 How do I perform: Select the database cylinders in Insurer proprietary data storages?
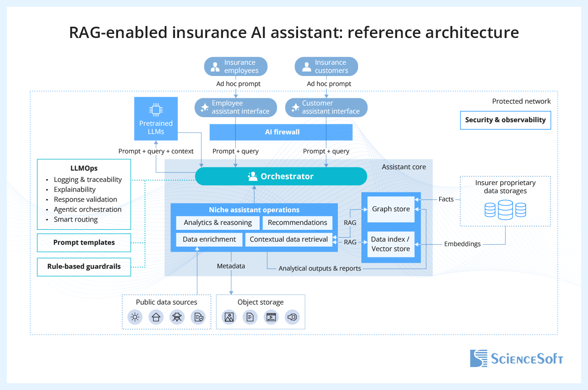(x=505, y=209)
